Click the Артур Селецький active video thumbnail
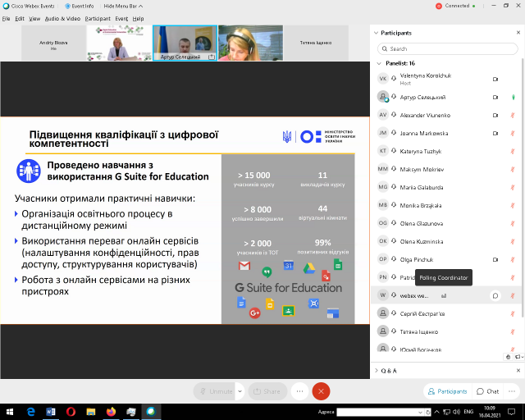The height and width of the screenshot is (420, 525). coord(185,43)
